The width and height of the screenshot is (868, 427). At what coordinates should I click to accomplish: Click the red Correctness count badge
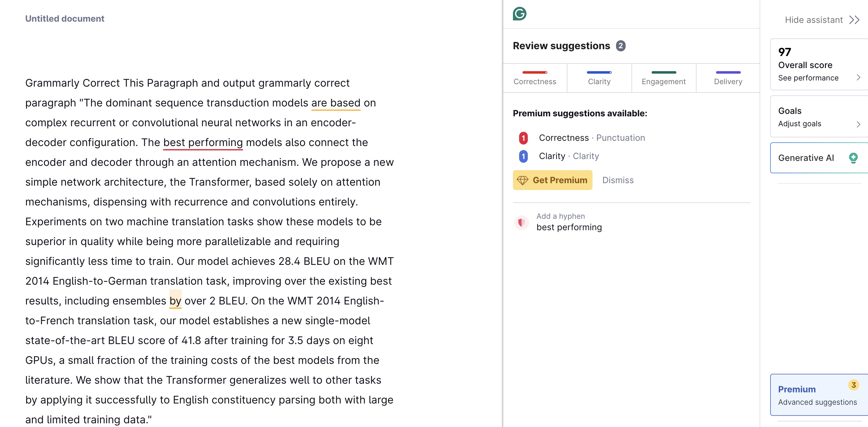(523, 138)
